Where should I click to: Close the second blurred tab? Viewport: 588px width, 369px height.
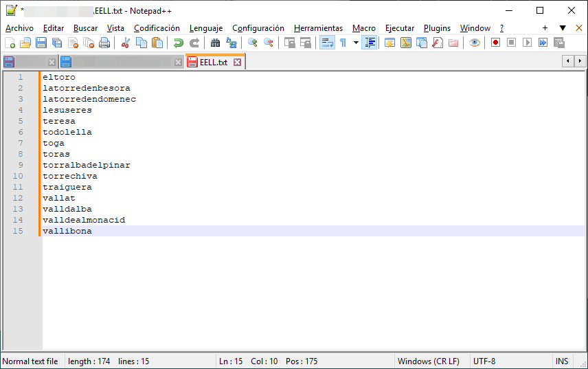179,63
